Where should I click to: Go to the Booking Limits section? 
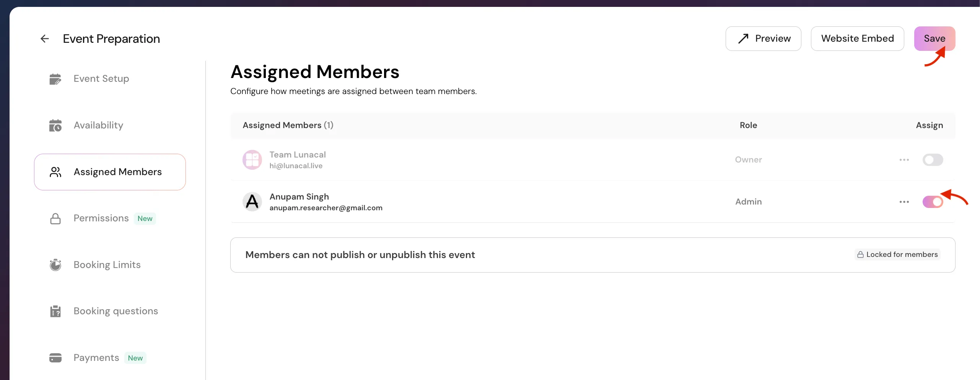pos(107,265)
